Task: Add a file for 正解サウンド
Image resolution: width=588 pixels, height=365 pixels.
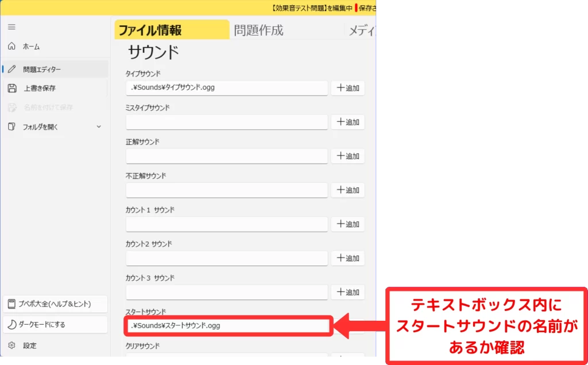Action: click(348, 156)
